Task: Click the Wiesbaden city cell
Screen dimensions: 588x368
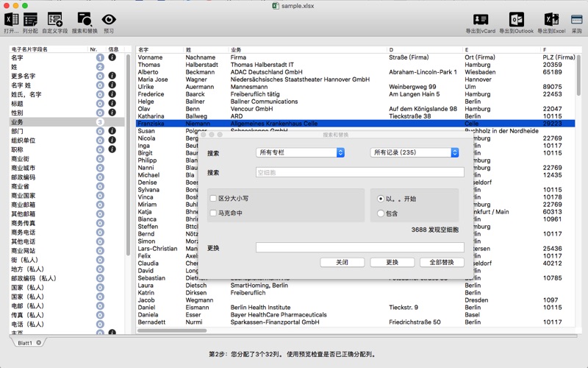Action: pyautogui.click(x=480, y=72)
